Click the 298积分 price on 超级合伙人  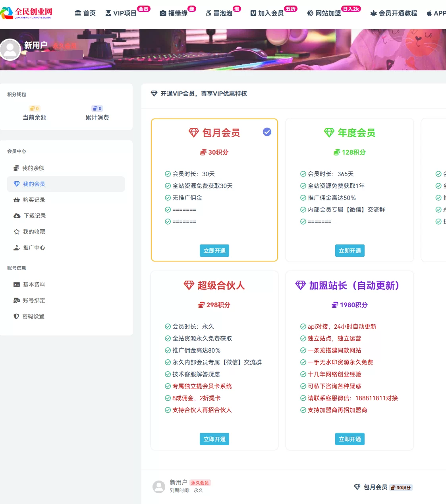coord(214,305)
